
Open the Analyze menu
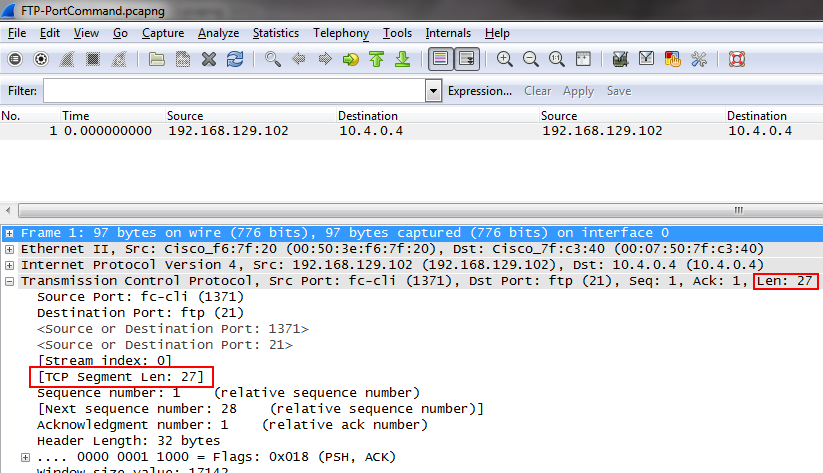[218, 33]
